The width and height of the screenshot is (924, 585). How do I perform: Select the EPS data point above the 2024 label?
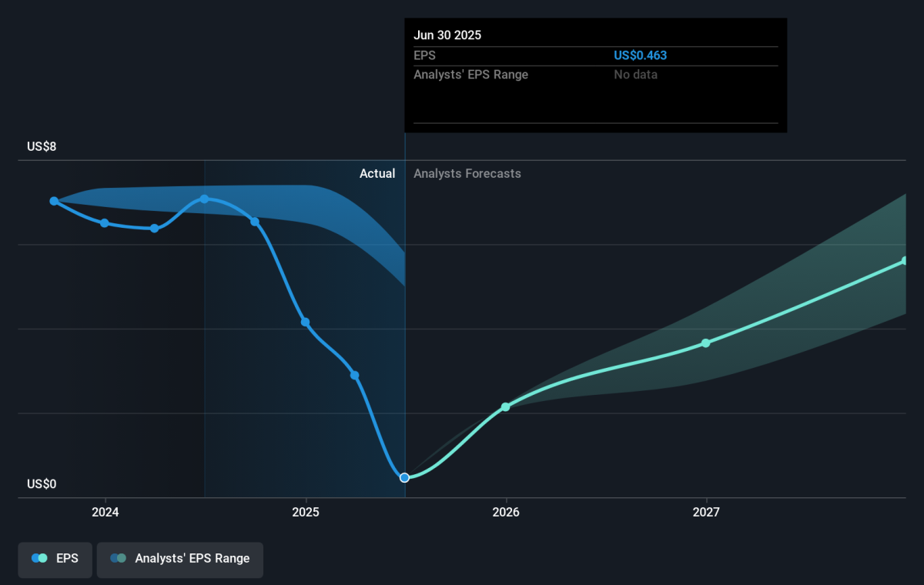tap(105, 222)
